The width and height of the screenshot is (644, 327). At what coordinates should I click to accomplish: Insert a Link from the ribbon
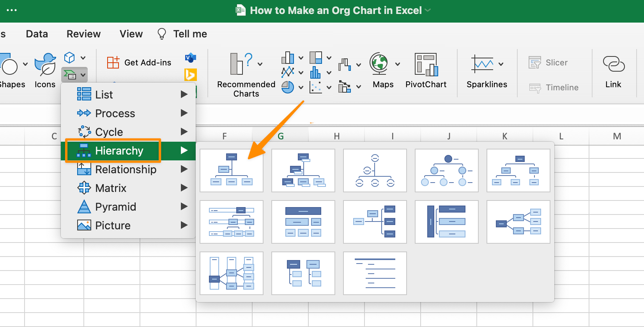coord(613,70)
